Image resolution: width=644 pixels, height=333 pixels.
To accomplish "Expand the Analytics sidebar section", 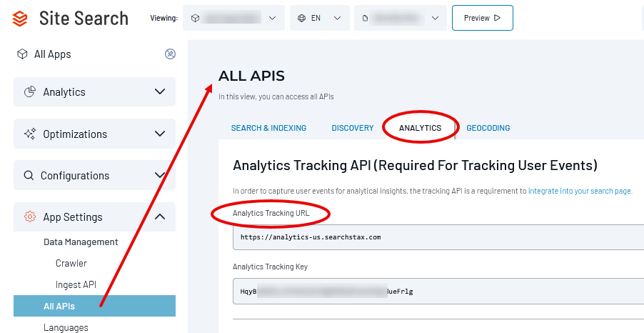I will [94, 91].
